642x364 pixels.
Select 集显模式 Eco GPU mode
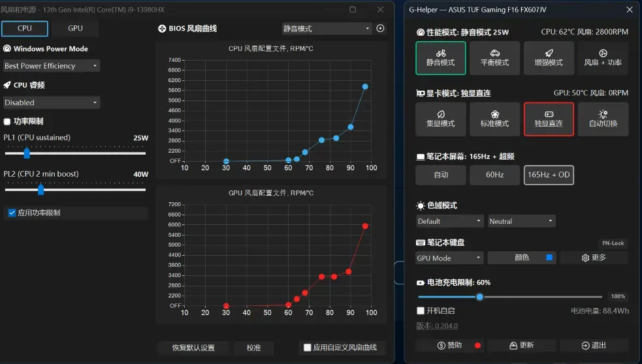(x=441, y=119)
